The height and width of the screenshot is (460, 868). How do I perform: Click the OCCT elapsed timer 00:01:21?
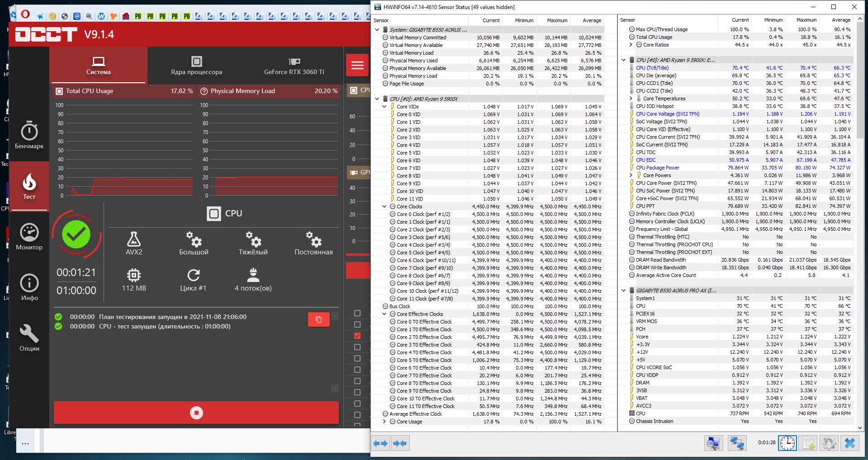76,272
